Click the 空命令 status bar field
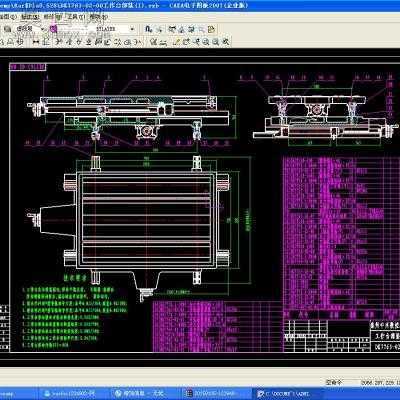The height and width of the screenshot is (400, 400). [x=334, y=382]
